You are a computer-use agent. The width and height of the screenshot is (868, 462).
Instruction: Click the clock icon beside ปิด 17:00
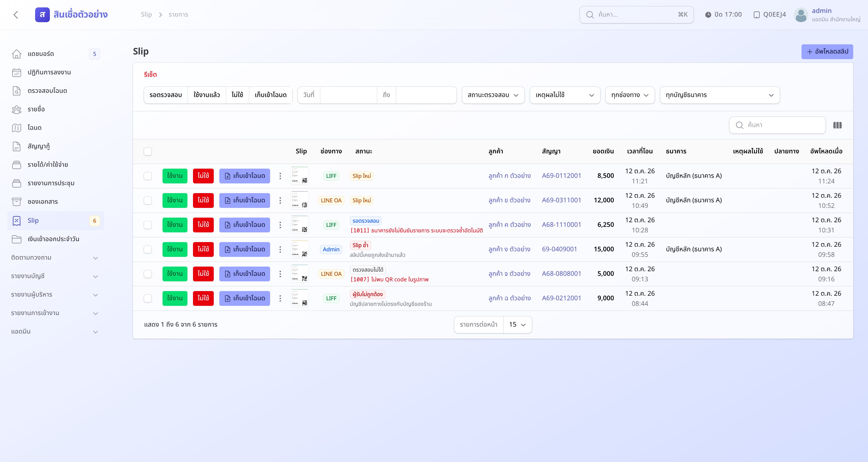tap(708, 15)
